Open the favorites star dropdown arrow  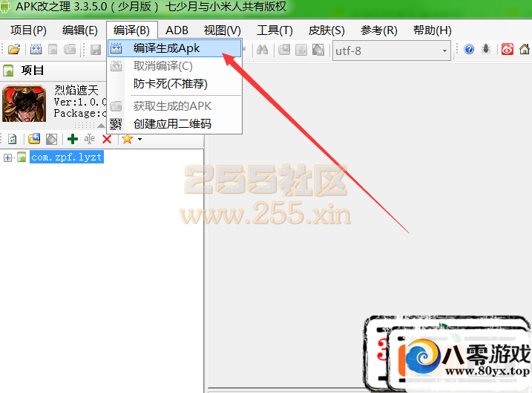[139, 139]
